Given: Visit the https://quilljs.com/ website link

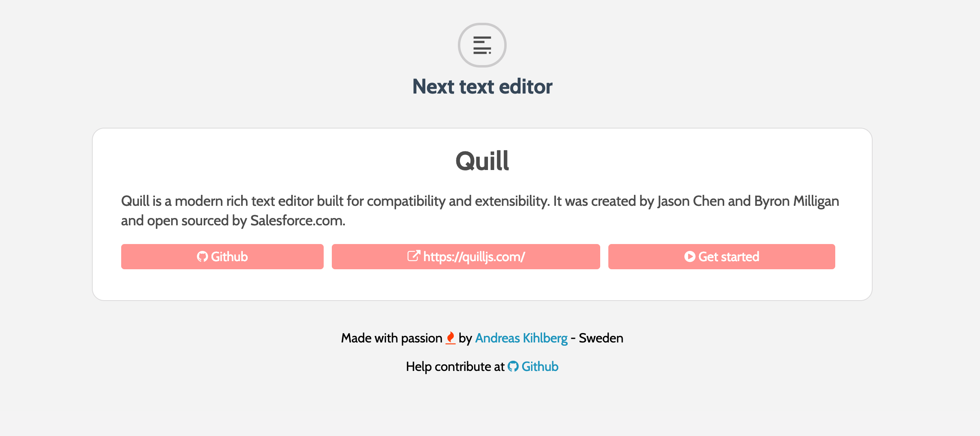Looking at the screenshot, I should 466,256.
